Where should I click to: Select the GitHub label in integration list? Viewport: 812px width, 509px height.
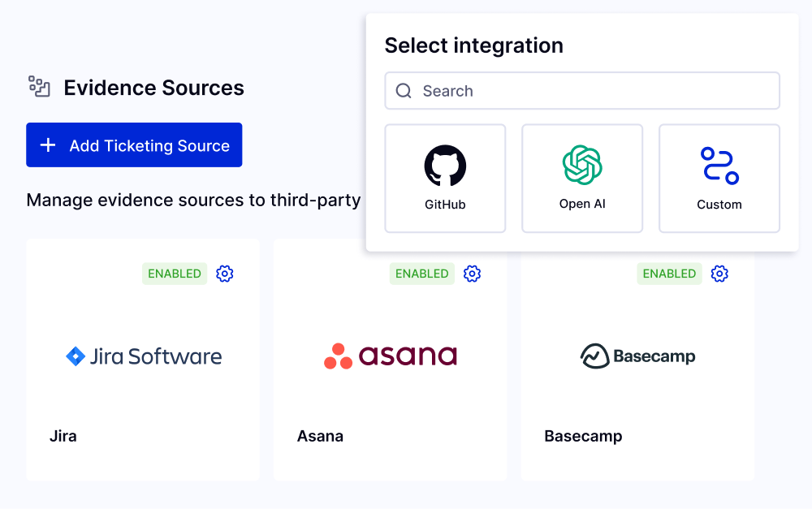point(445,205)
